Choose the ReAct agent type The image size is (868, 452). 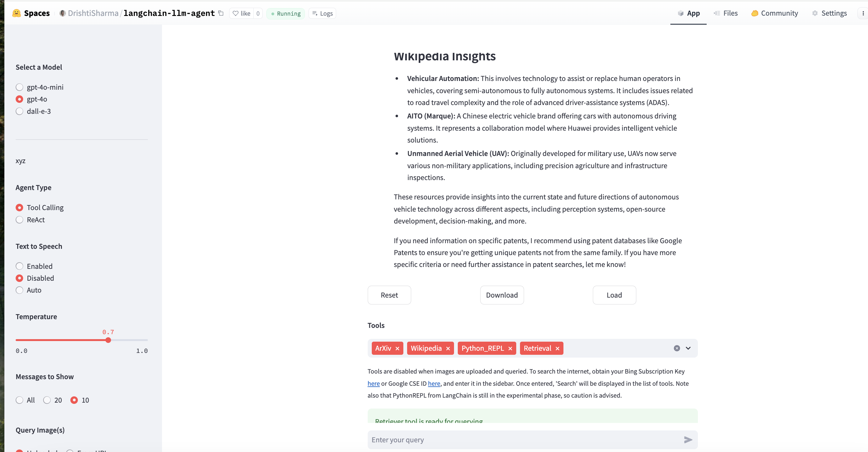(x=20, y=220)
